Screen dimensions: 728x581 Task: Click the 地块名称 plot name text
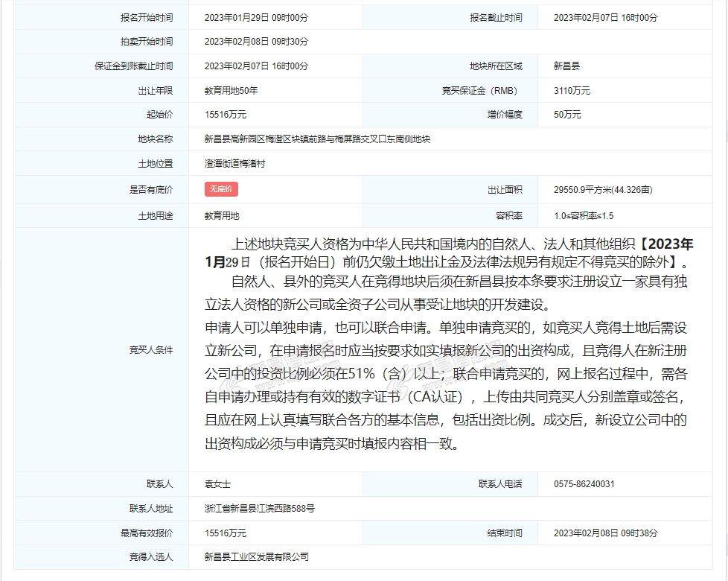pos(317,139)
